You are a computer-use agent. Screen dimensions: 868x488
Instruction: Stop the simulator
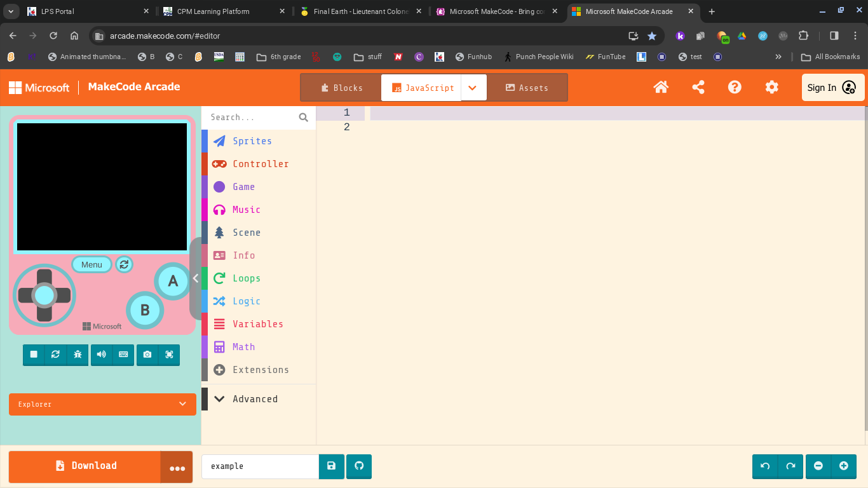point(34,355)
